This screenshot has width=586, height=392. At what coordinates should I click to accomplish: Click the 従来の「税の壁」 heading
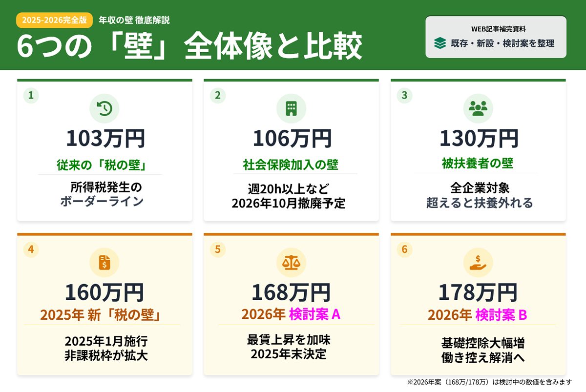coord(102,165)
